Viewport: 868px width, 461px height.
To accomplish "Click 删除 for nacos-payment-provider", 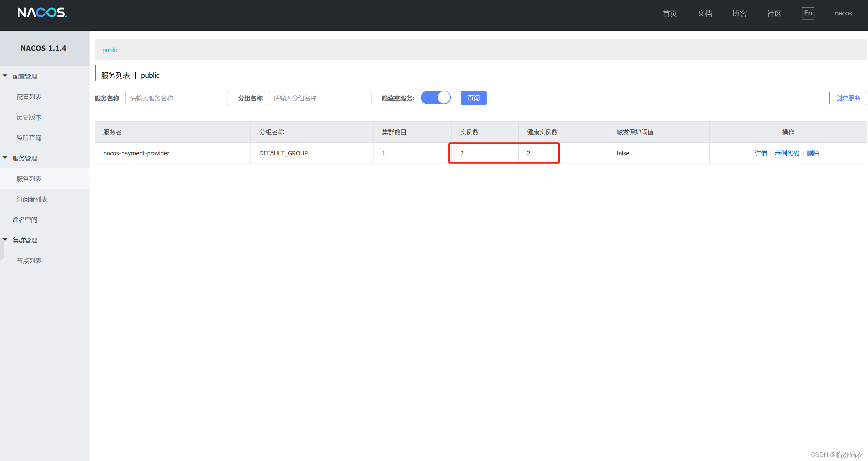I will (813, 153).
